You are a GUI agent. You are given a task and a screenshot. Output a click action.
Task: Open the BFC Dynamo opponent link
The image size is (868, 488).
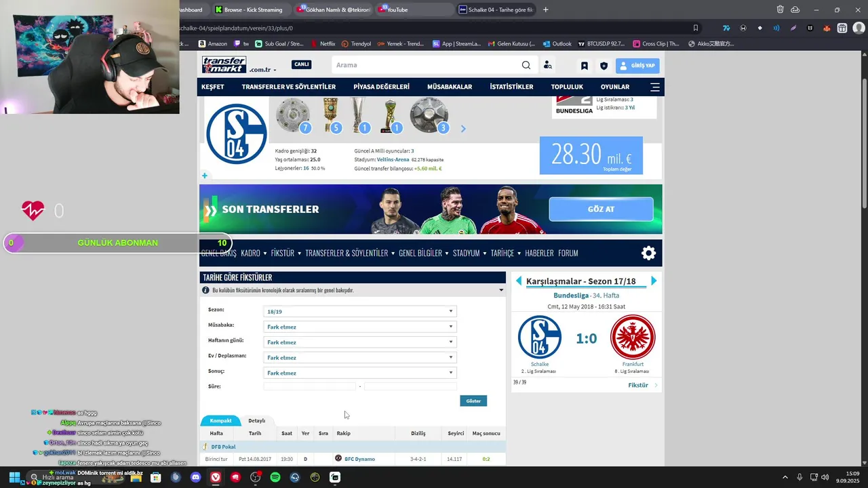359,459
